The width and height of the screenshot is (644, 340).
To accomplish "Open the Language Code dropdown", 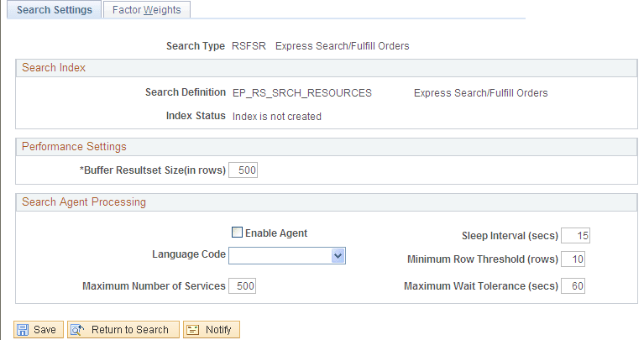I will pyautogui.click(x=287, y=255).
